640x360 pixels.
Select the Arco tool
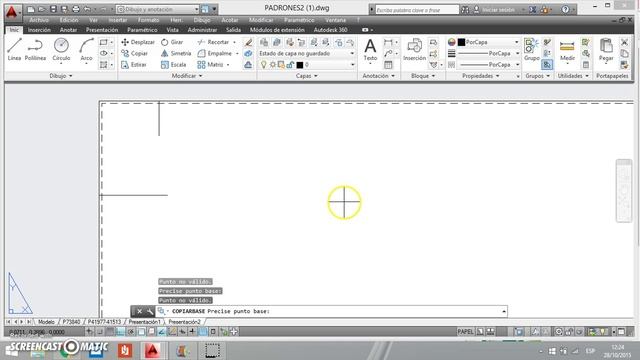(86, 49)
